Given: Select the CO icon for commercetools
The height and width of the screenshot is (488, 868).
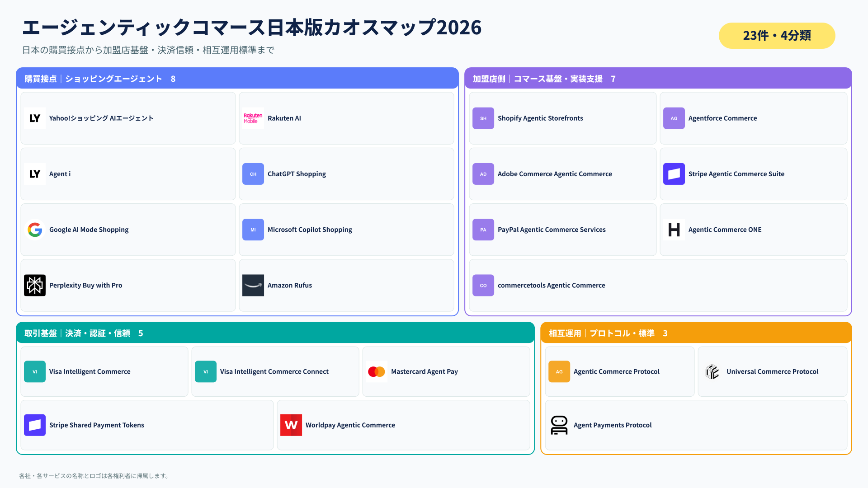Looking at the screenshot, I should pyautogui.click(x=483, y=286).
